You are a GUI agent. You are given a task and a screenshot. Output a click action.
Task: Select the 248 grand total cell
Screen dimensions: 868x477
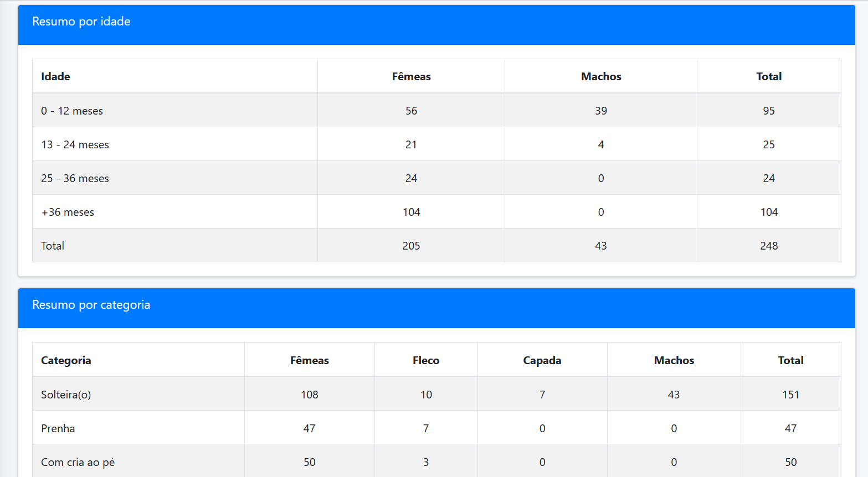pos(769,246)
